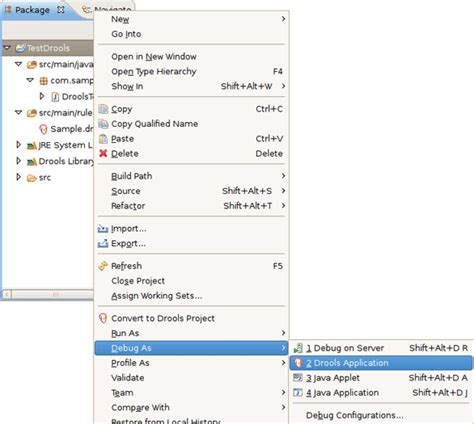Open the Source submenu
474x424 pixels.
pyautogui.click(x=192, y=191)
